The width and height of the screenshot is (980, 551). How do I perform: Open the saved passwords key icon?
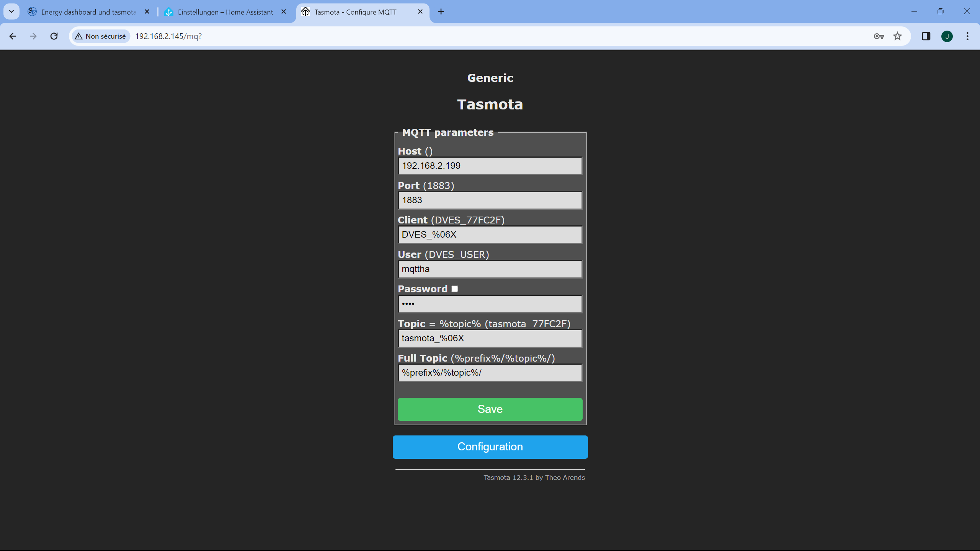[x=879, y=36]
